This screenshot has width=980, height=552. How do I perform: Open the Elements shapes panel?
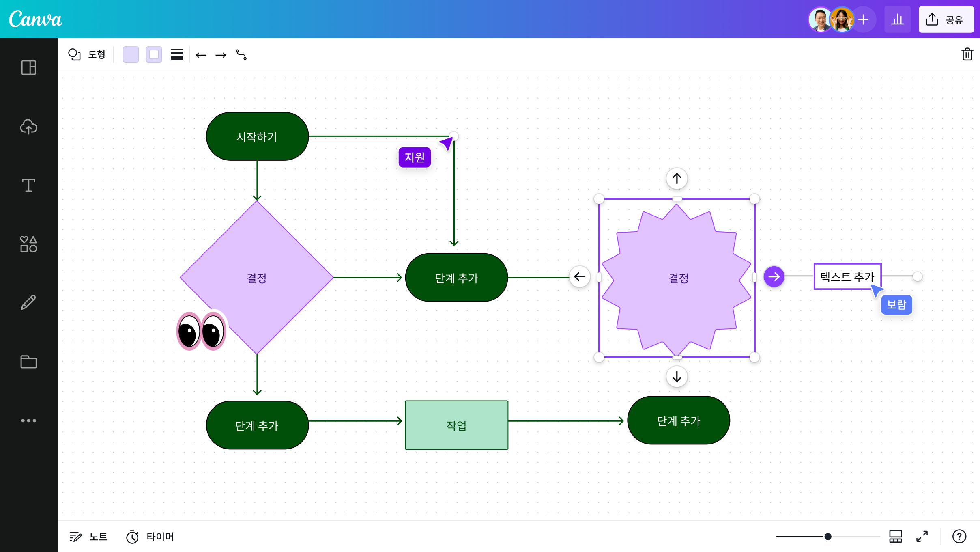28,244
